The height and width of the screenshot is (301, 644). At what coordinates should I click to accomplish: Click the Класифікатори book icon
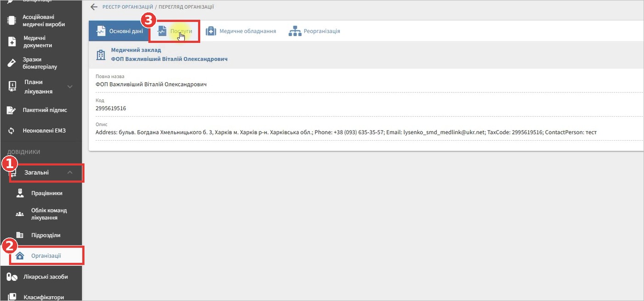[x=12, y=297]
